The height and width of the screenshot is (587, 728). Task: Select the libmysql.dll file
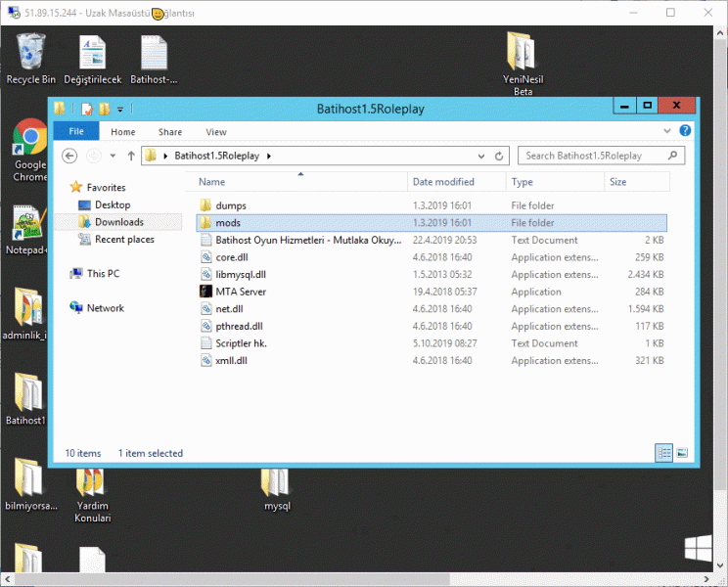[x=432, y=274]
